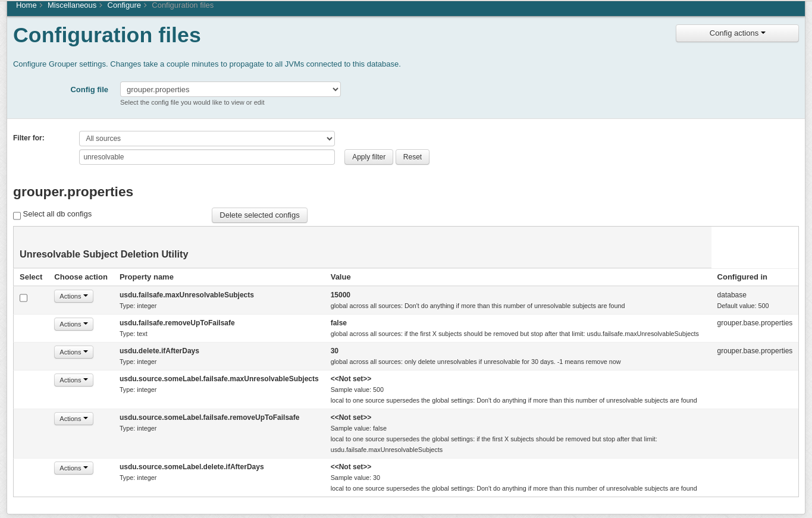Click the Configure breadcrumb link
This screenshot has height=518, width=812.
point(124,5)
